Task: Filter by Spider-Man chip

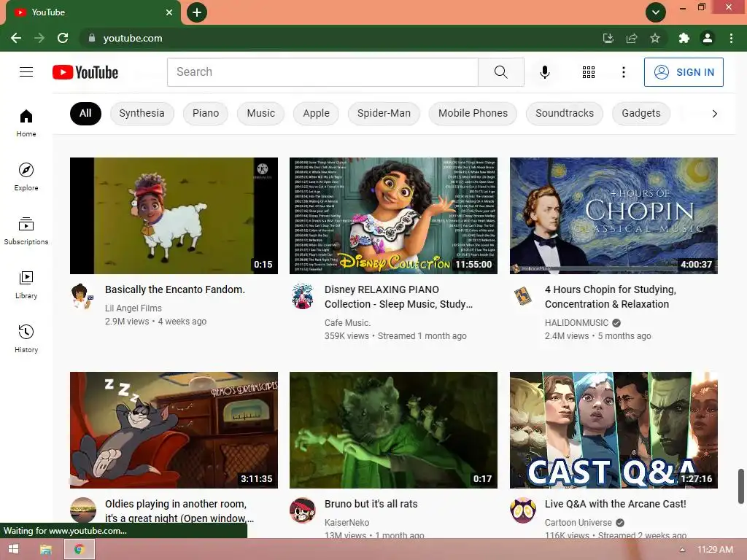Action: pos(384,113)
